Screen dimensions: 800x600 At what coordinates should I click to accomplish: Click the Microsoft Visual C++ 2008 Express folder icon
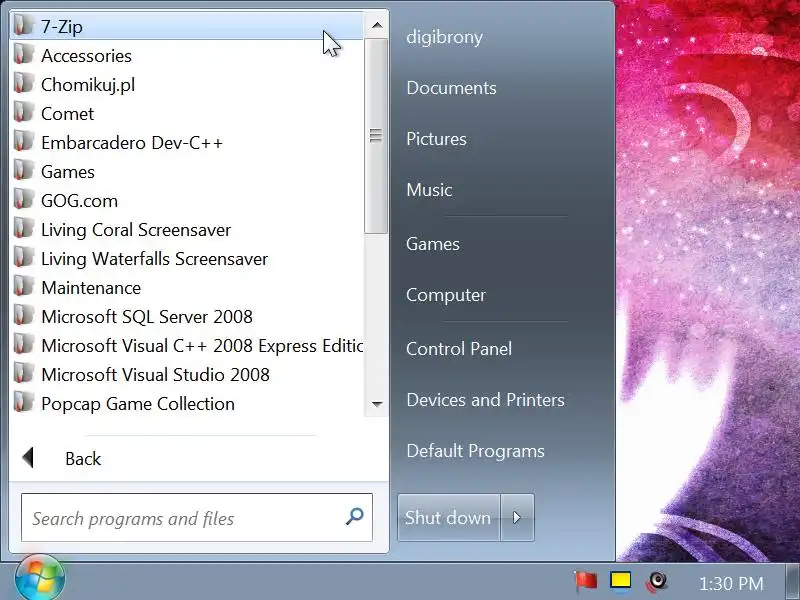tap(23, 345)
